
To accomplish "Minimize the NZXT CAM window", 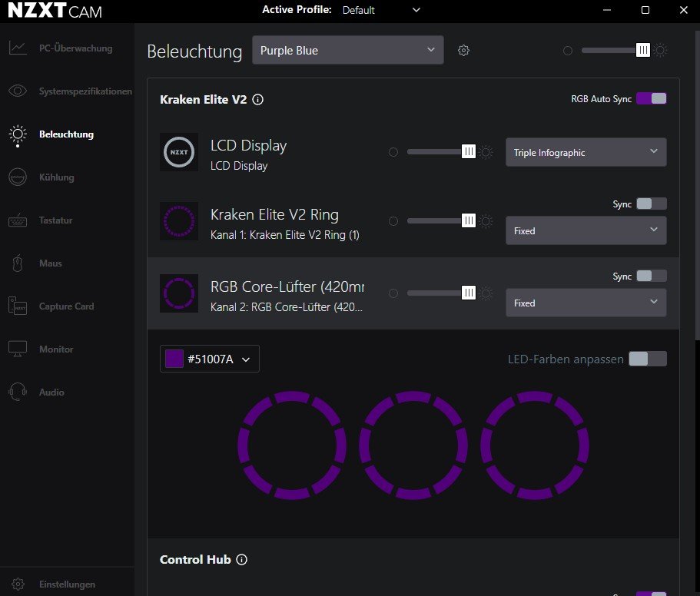I will tap(607, 10).
